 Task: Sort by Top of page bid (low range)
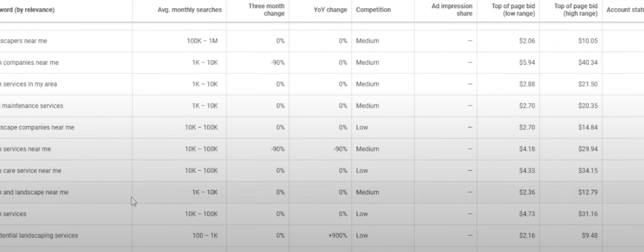(x=513, y=10)
